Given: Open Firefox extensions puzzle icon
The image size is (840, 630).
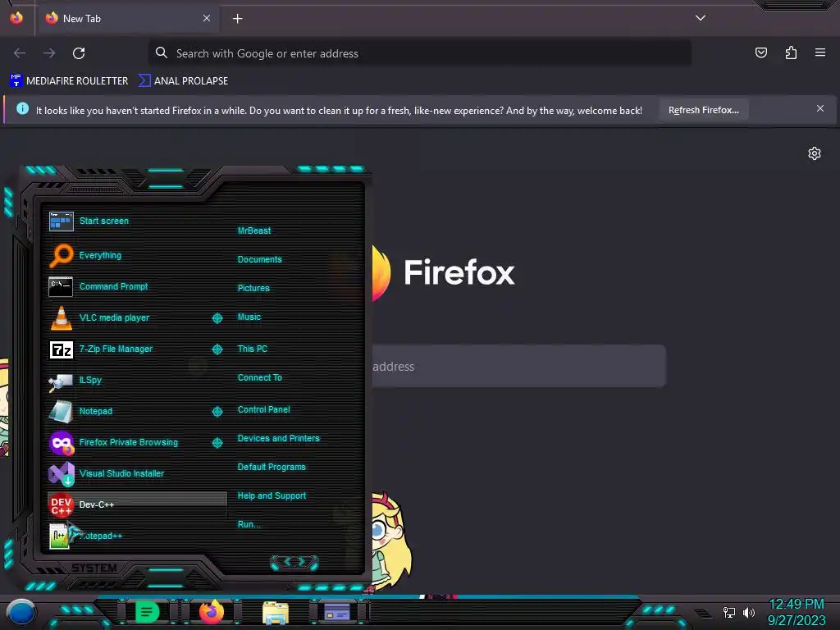Looking at the screenshot, I should [791, 53].
